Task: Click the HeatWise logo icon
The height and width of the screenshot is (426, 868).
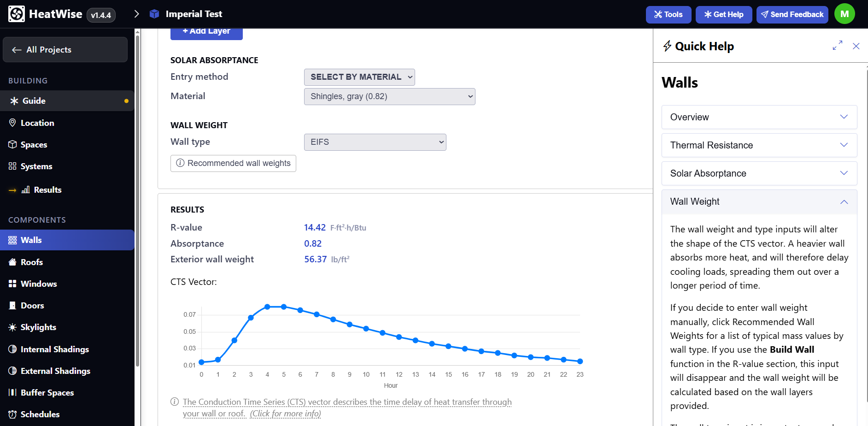Action: pyautogui.click(x=17, y=14)
